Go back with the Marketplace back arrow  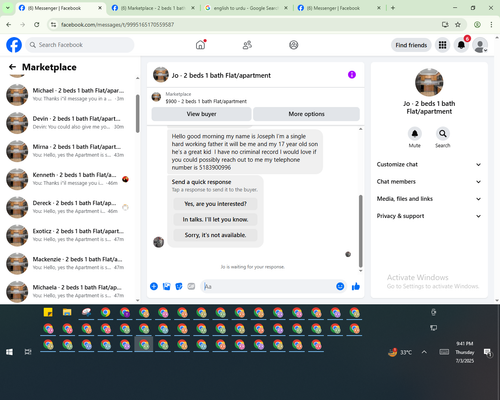13,67
